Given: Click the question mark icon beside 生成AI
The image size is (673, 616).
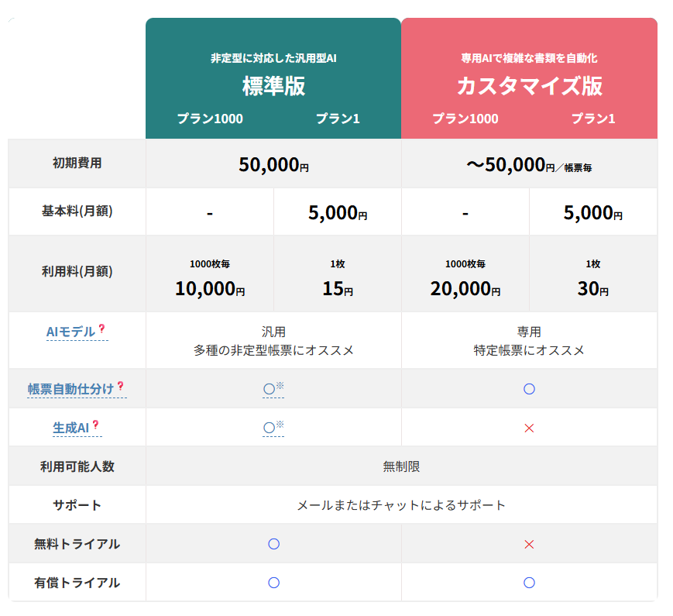Looking at the screenshot, I should (x=95, y=425).
